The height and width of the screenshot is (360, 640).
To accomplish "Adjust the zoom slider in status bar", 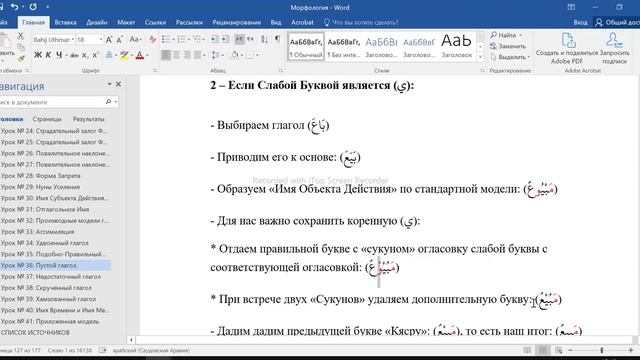I will point(601,350).
